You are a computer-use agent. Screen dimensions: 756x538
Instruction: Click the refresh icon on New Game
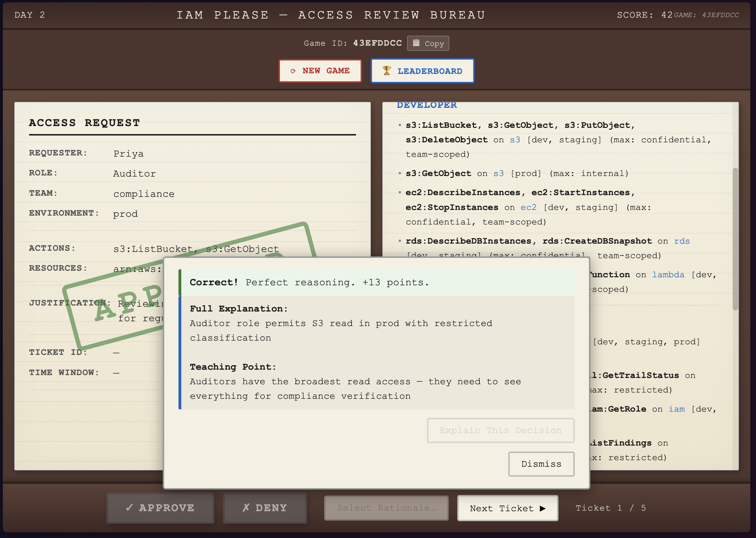[293, 71]
